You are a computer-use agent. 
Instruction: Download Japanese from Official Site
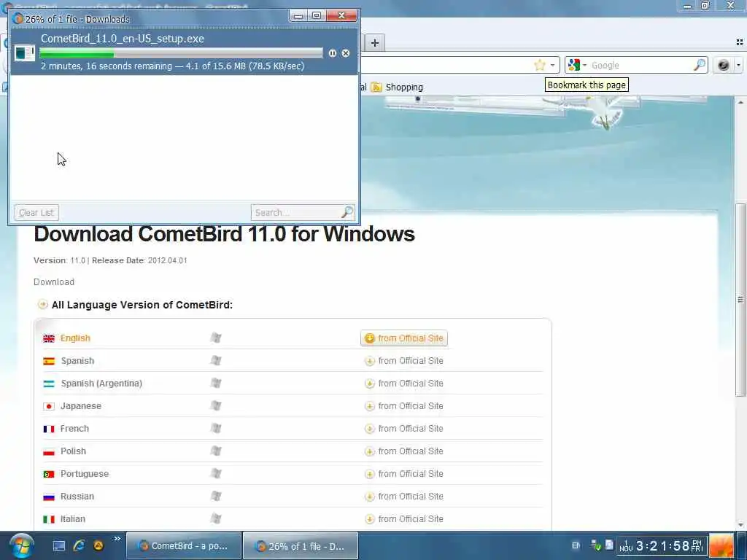pyautogui.click(x=404, y=406)
